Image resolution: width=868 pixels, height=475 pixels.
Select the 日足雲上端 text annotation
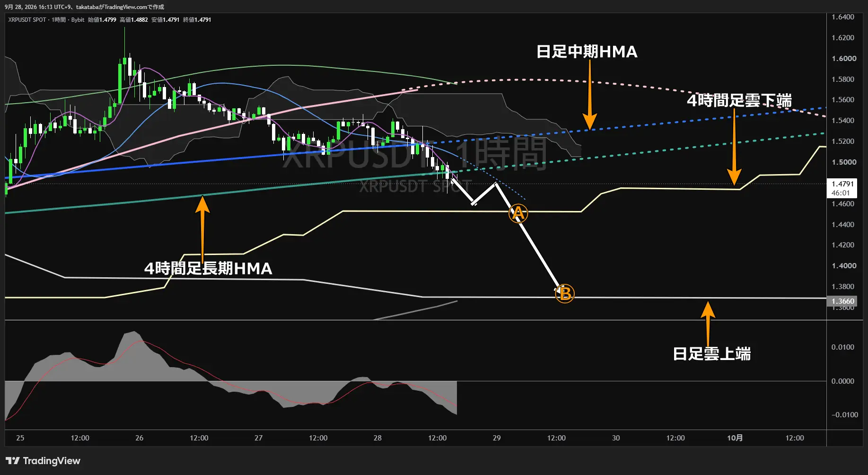(x=712, y=353)
